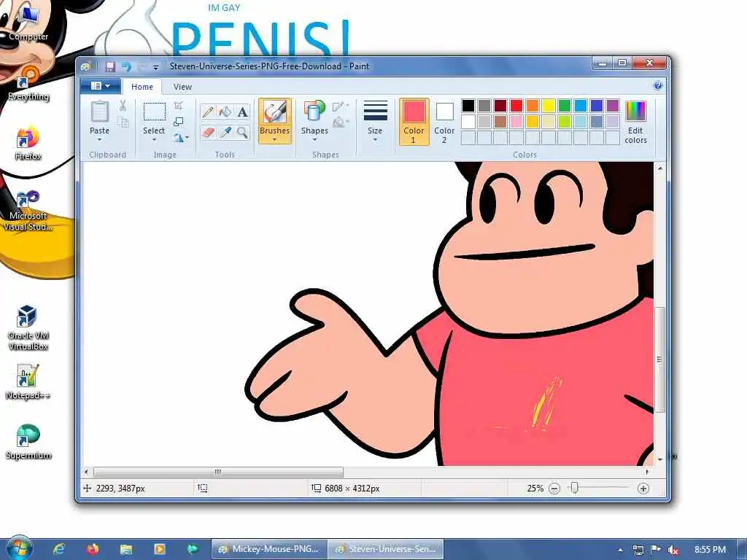
Task: Open Edit colors dialog
Action: 635,122
